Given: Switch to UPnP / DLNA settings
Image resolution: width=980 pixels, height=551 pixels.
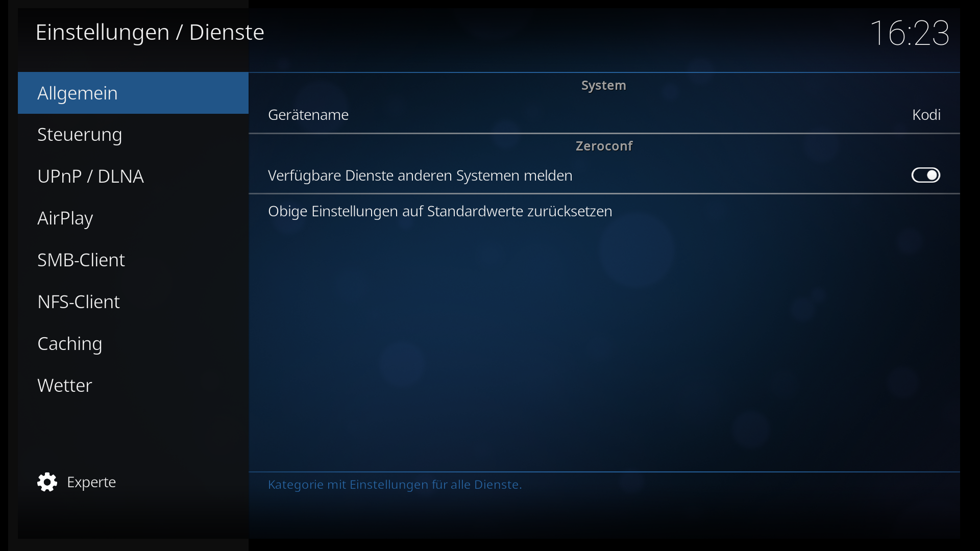Looking at the screenshot, I should tap(133, 177).
